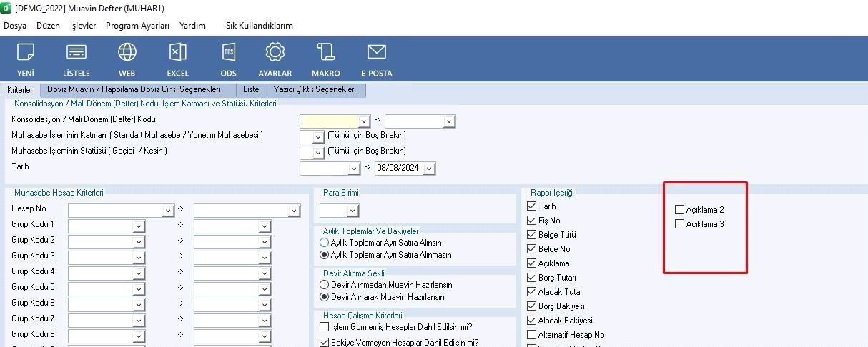Open the 08/08/2024 date dropdown
The height and width of the screenshot is (347, 868).
tap(429, 169)
